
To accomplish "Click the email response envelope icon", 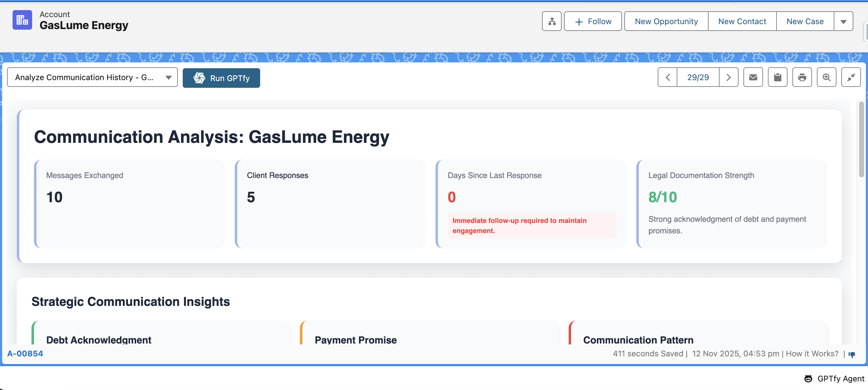I will [x=753, y=77].
